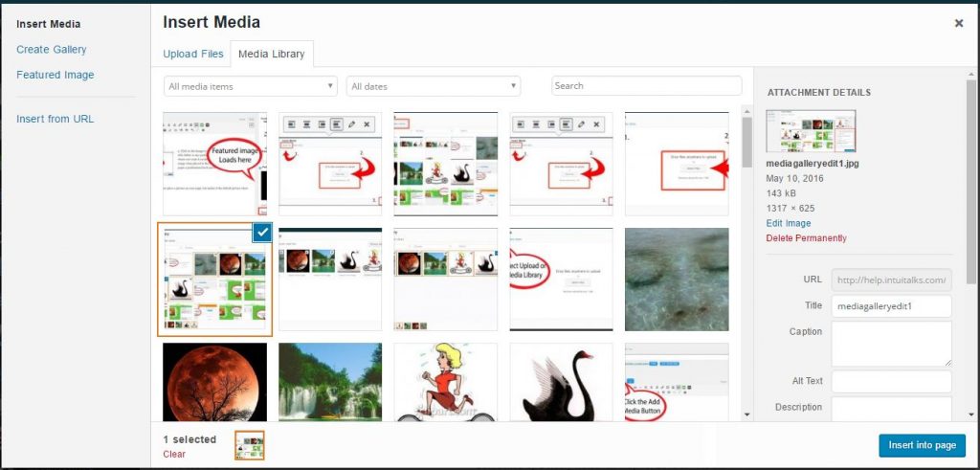Click the '1317 × 625' dimensions text
The image size is (980, 470).
tap(790, 208)
